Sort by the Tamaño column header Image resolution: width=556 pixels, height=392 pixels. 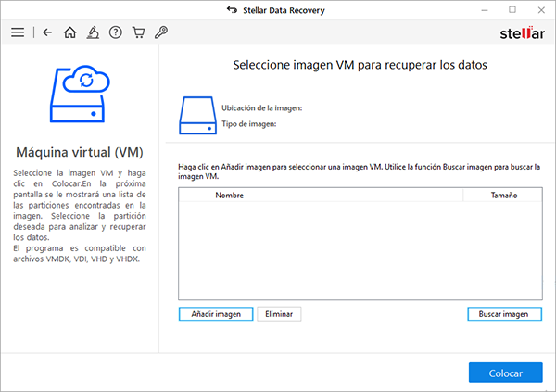[503, 196]
